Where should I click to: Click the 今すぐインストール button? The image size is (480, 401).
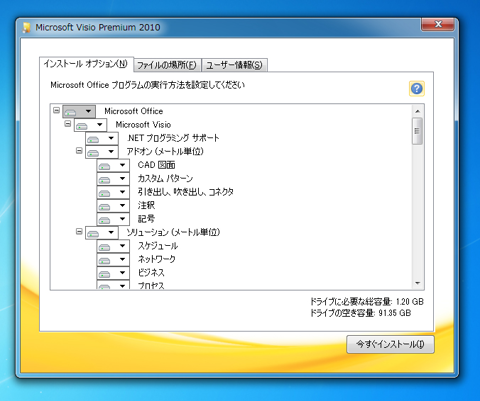click(390, 344)
